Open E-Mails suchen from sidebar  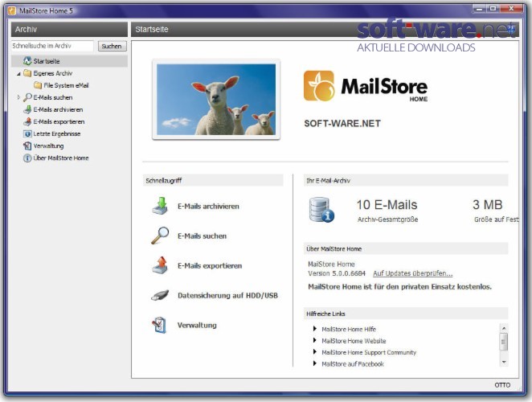pos(53,97)
